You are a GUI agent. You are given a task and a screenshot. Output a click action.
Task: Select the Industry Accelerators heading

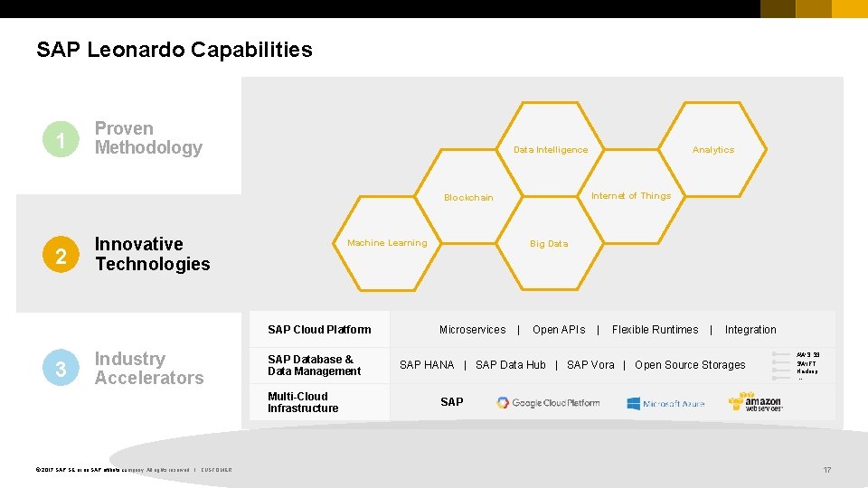[149, 369]
